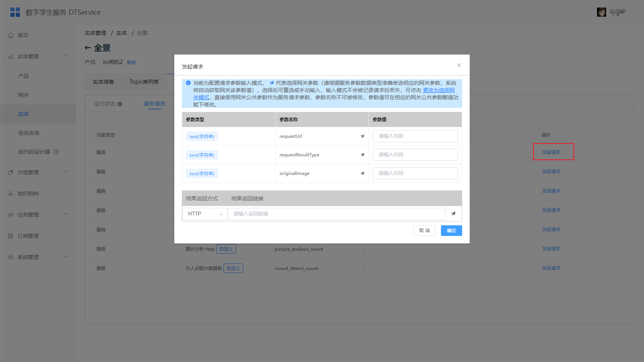This screenshot has height=362, width=644.
Task: Open 产品 in the sidebar
Action: point(23,76)
